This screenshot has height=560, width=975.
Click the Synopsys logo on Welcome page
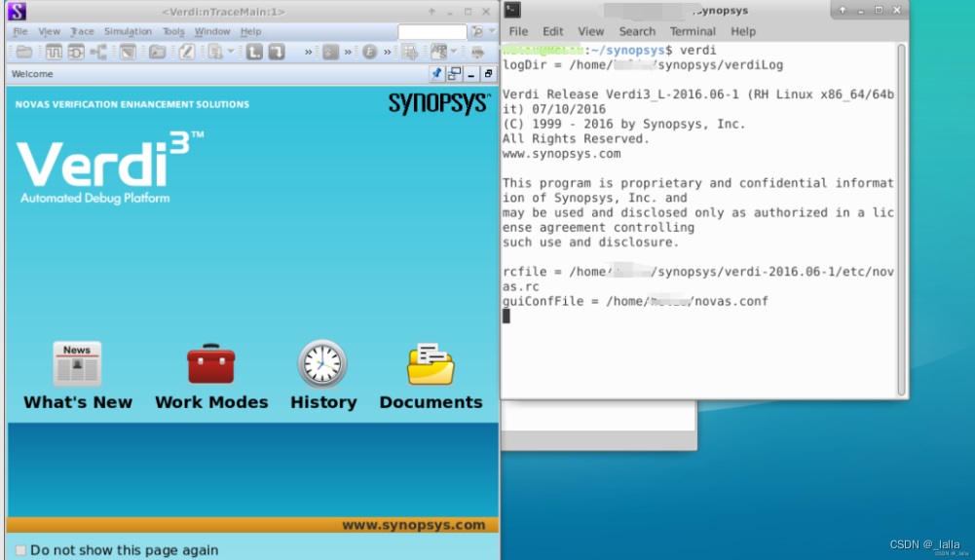438,103
